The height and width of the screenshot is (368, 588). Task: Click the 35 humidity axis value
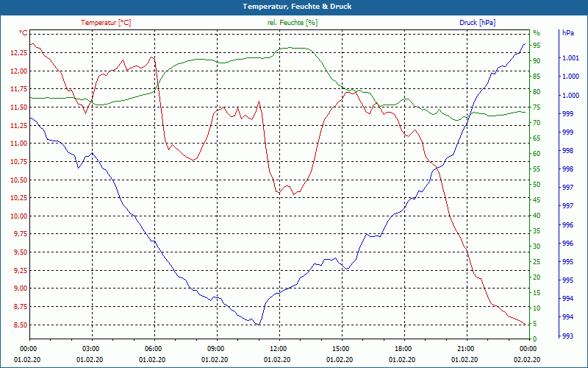[537, 231]
